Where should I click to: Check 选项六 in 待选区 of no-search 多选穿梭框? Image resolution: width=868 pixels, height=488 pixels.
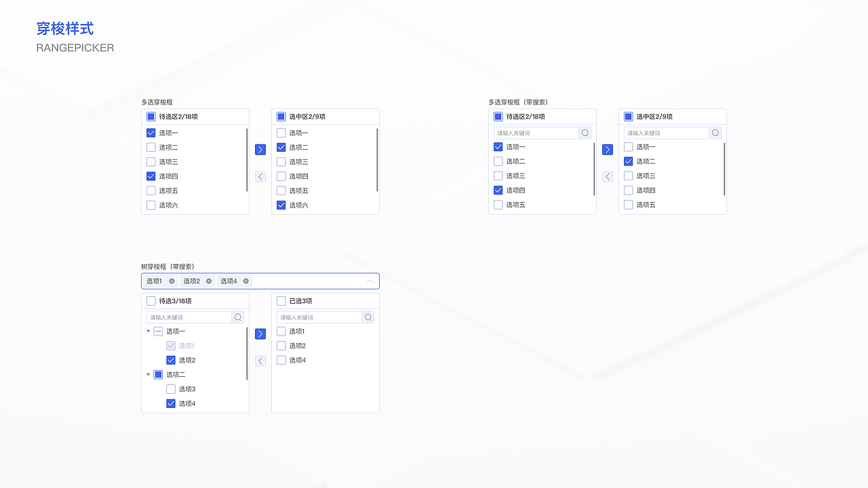pos(151,205)
